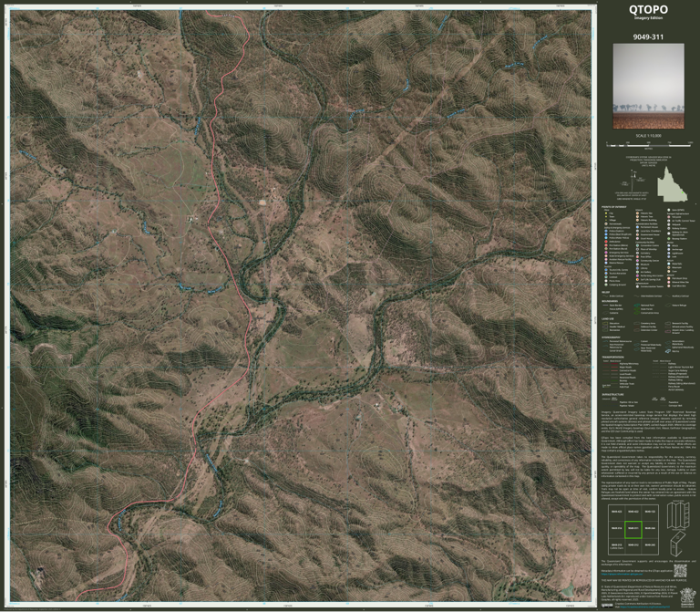The image size is (700, 612).
Task: Select map sheet number 9049-311 heading
Action: [648, 37]
